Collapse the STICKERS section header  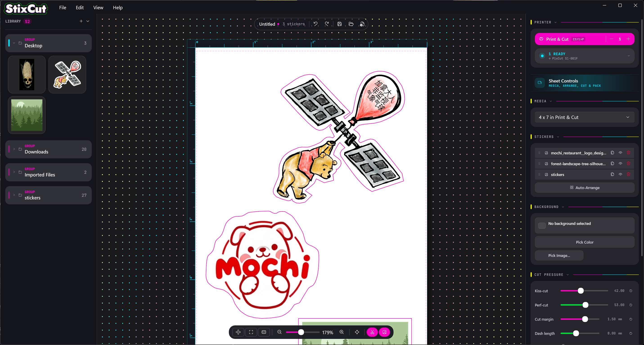point(558,137)
